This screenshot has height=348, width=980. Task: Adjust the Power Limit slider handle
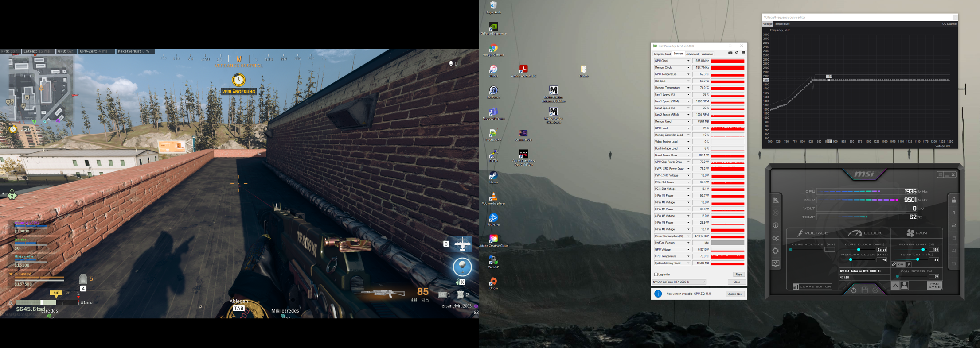pyautogui.click(x=923, y=249)
